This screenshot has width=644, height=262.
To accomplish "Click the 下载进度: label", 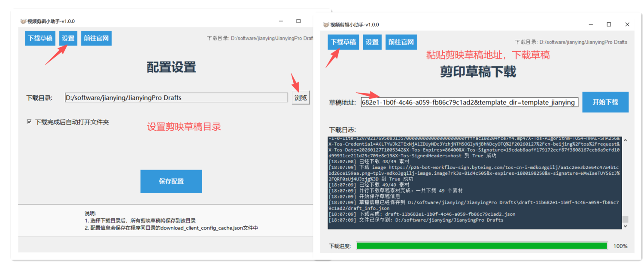I will [x=340, y=246].
